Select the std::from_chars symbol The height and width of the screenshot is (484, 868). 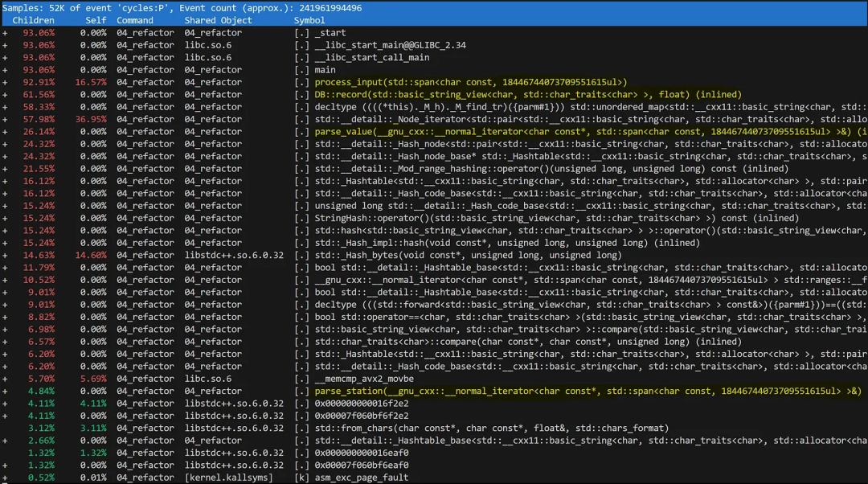(492, 428)
